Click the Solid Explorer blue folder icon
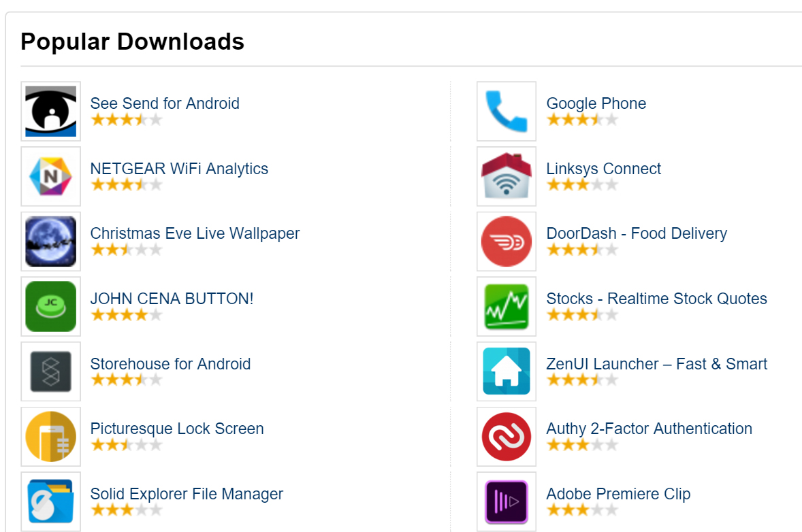802x532 pixels. (x=50, y=501)
